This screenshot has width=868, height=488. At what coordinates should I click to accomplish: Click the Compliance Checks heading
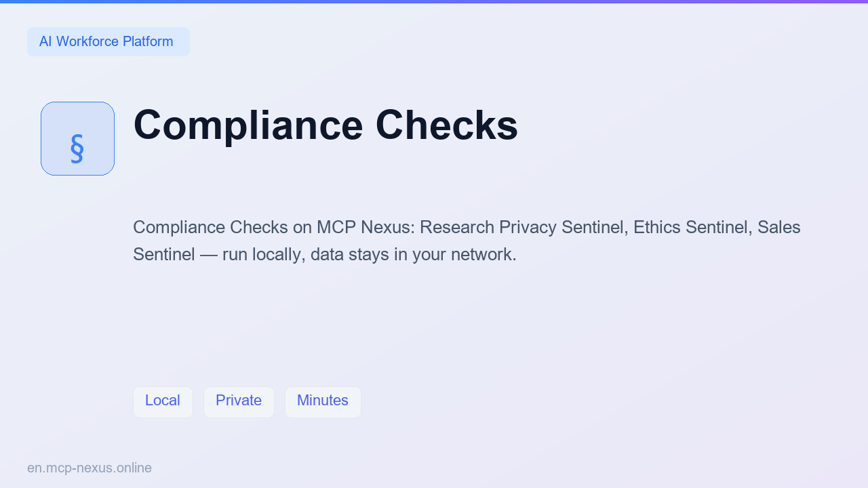[325, 125]
